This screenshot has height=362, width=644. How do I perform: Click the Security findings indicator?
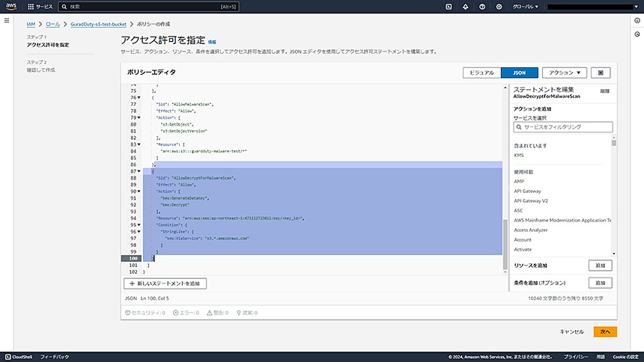click(145, 313)
